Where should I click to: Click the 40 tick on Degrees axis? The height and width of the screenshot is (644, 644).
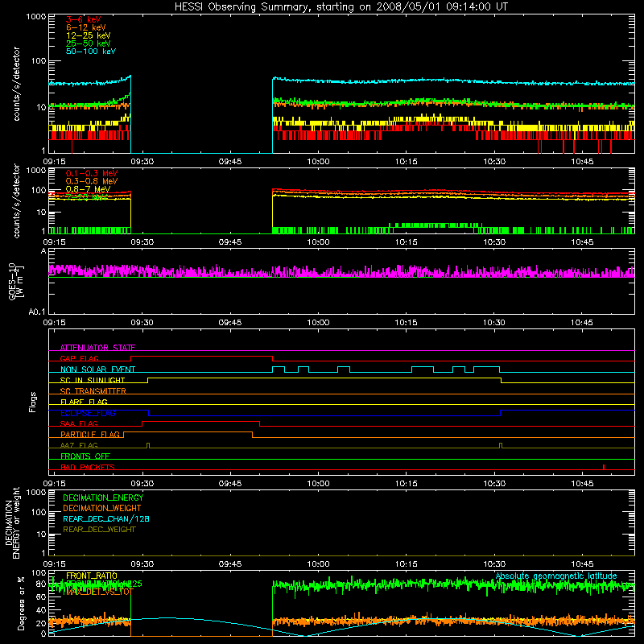42,610
